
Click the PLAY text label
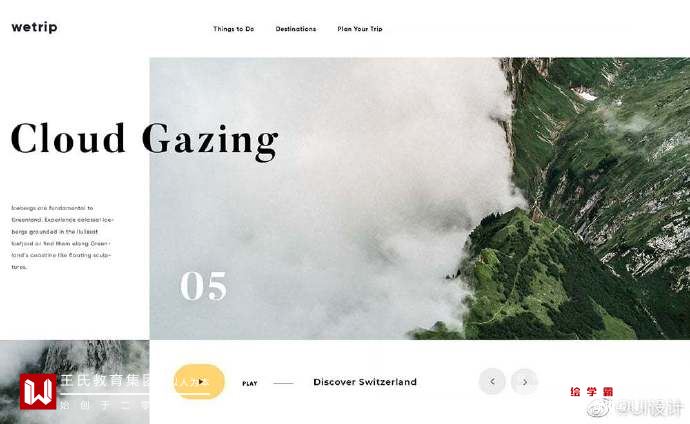point(250,384)
